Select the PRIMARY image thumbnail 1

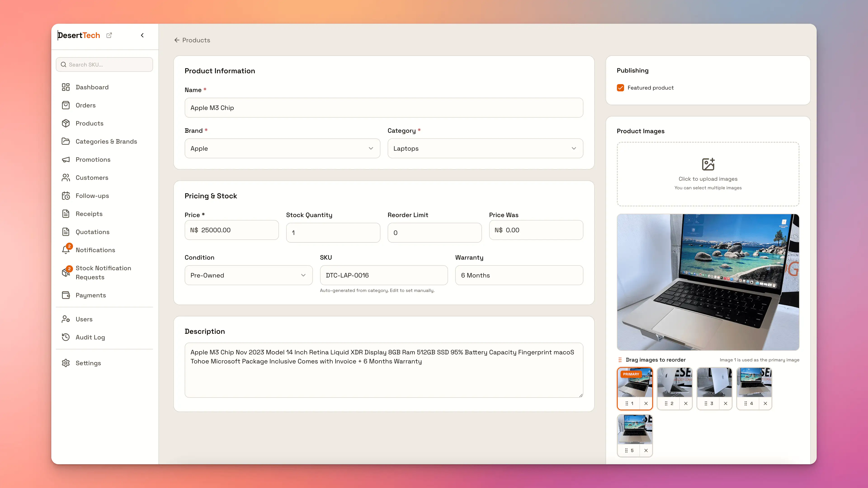[635, 383]
